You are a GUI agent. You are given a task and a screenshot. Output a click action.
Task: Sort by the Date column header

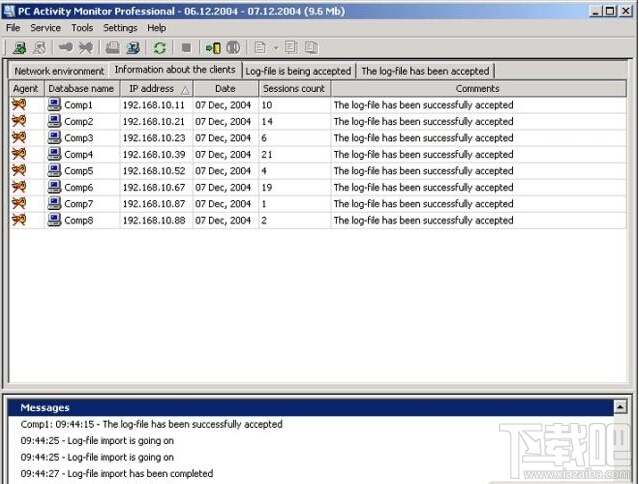click(x=225, y=88)
